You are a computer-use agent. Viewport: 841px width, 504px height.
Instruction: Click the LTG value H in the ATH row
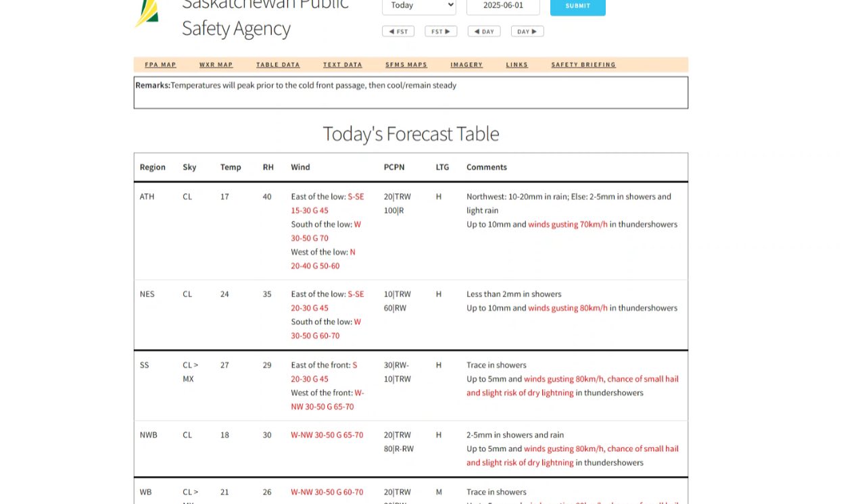(439, 197)
